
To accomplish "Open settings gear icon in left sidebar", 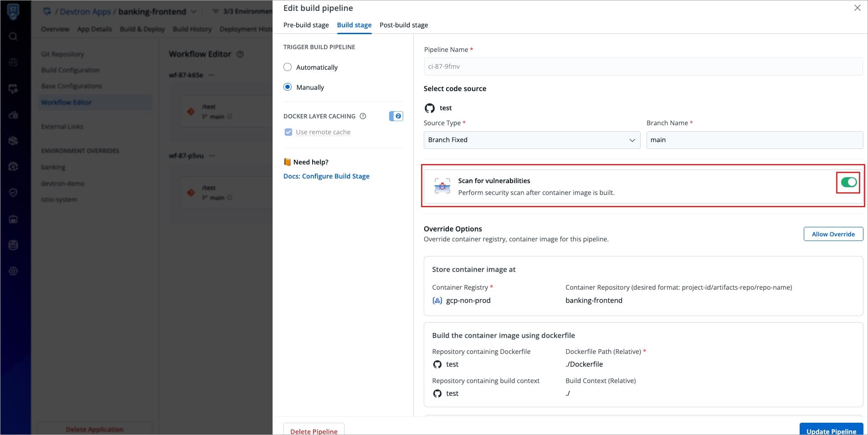I will pos(13,271).
